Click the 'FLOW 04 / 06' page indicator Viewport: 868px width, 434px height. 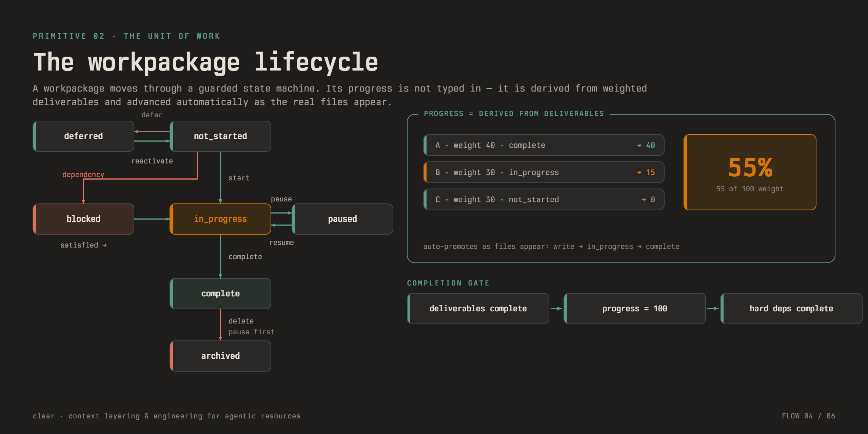[808, 416]
